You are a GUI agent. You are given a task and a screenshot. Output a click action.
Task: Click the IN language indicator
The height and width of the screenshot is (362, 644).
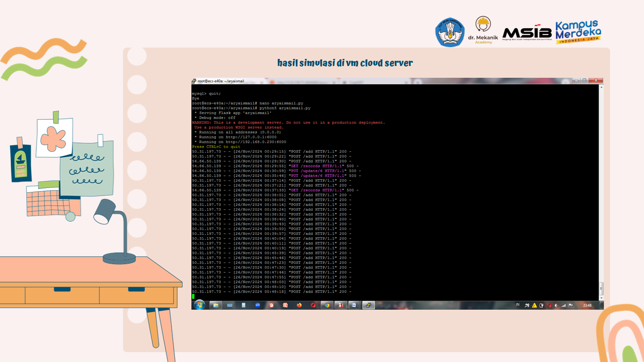518,305
